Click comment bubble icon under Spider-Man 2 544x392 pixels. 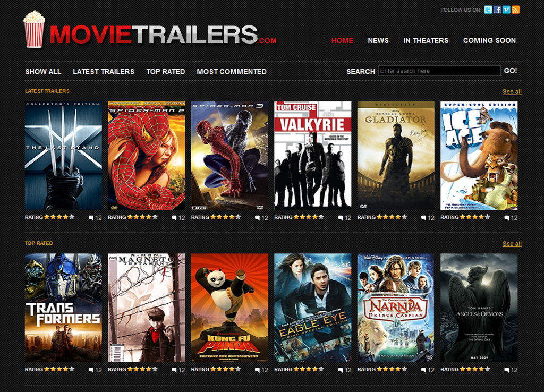pos(174,218)
